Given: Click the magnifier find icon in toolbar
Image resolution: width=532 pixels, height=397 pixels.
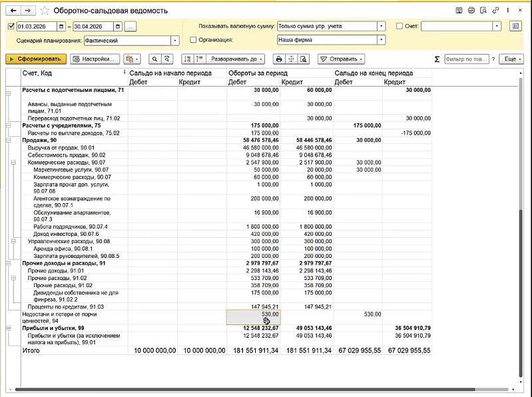Looking at the screenshot, I should [x=154, y=59].
